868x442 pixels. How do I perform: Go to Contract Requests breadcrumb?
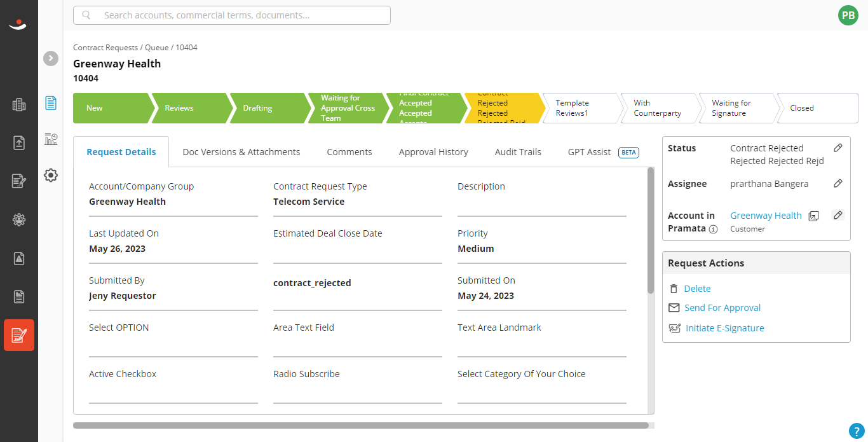pyautogui.click(x=105, y=48)
